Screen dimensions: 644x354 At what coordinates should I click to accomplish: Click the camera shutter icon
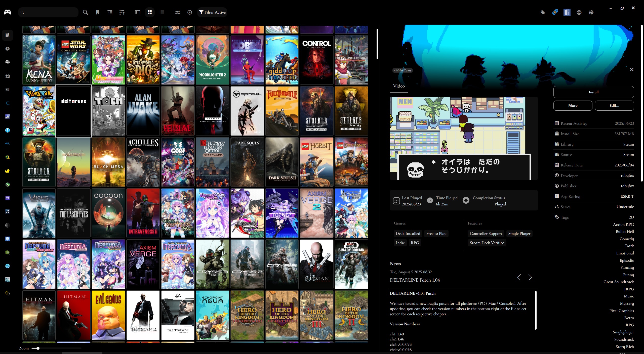coord(579,12)
